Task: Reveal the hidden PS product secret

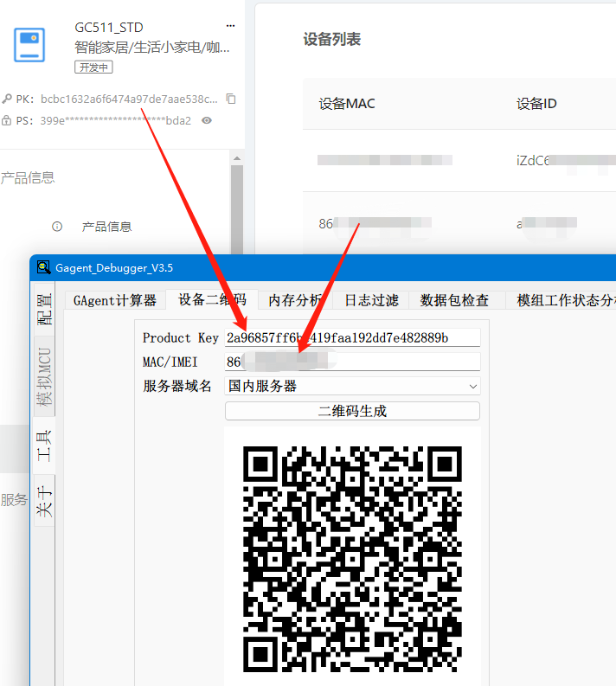Action: point(207,120)
